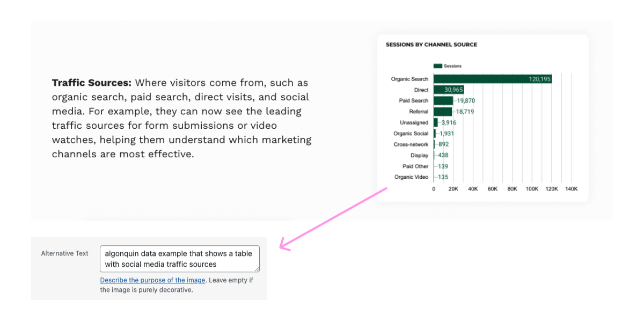
Task: Click the Referral bar in the chart
Action: click(x=443, y=112)
